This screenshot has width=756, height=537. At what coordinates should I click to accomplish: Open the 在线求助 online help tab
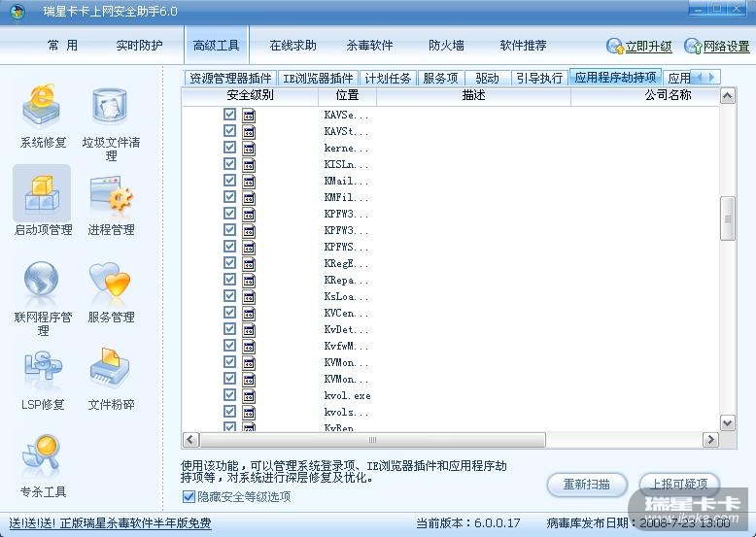293,46
